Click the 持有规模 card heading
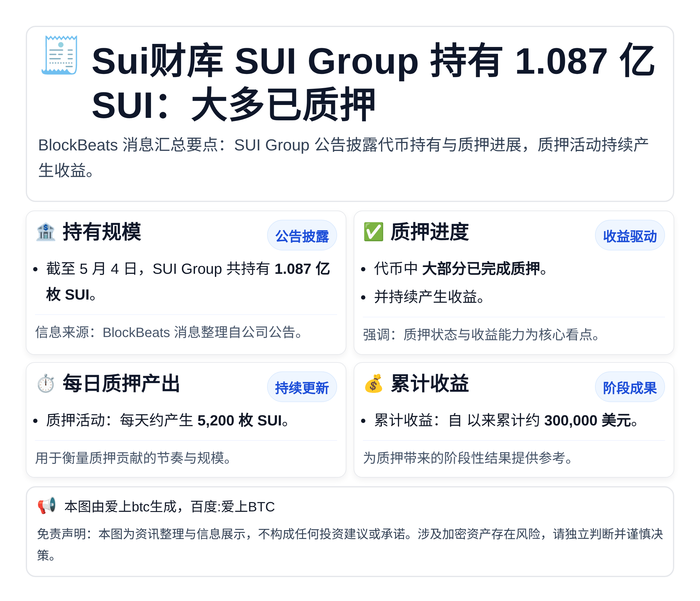The width and height of the screenshot is (700, 601). coord(102,232)
